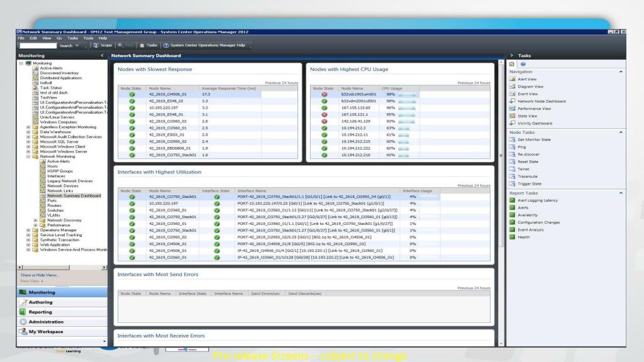
Task: Click the Configuration Changes report icon
Action: click(512, 222)
